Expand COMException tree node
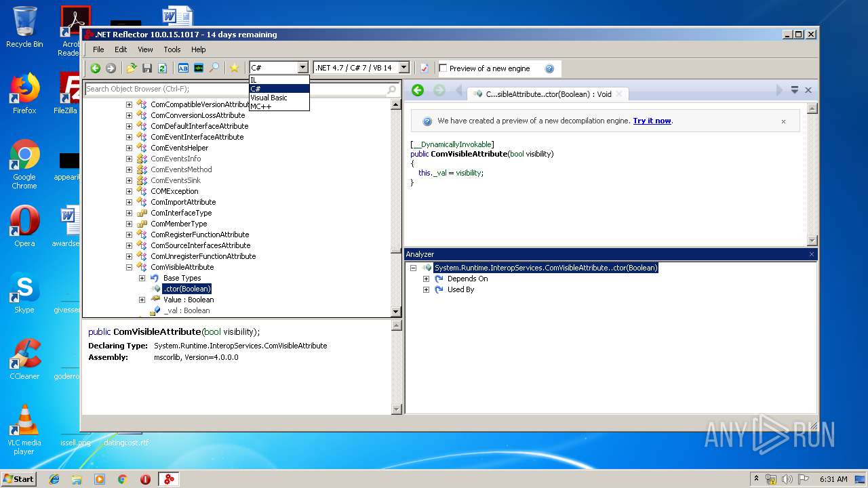Screen dimensions: 868x488 [x=129, y=191]
